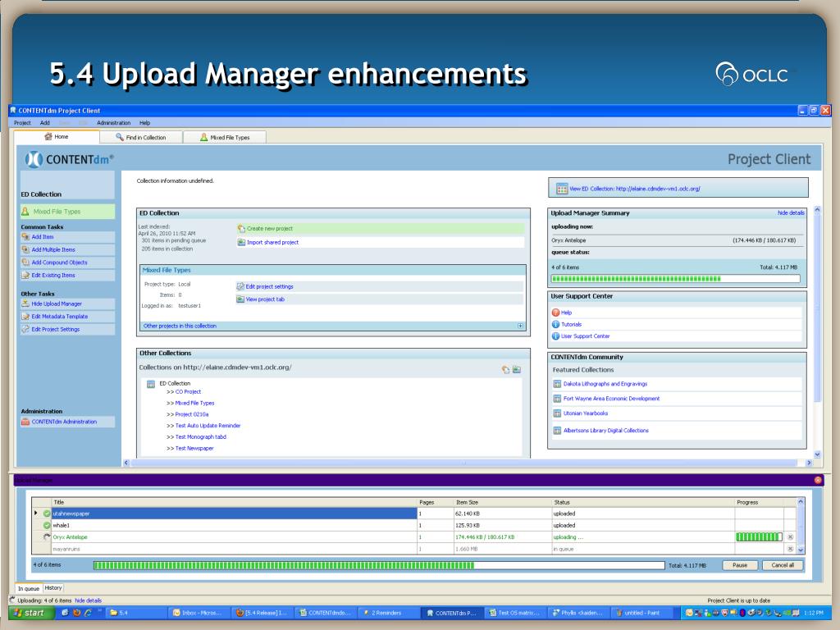Viewport: 840px width, 630px height.
Task: Click the blue Tutorials info icon
Action: coord(555,324)
